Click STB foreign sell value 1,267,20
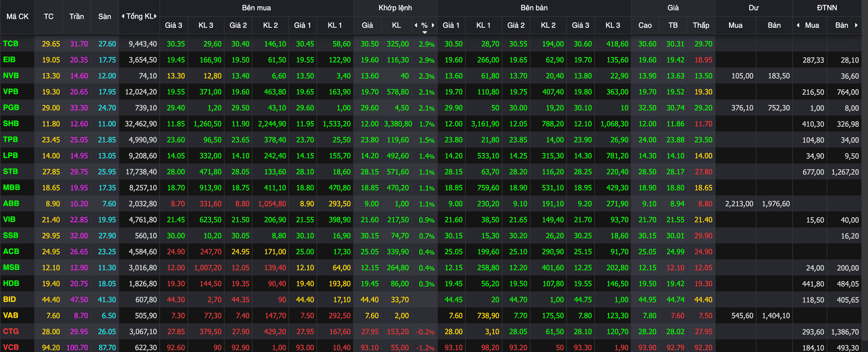 tap(845, 172)
